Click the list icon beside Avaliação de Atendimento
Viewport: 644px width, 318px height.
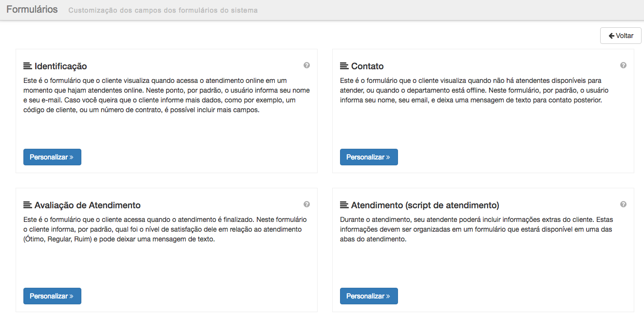28,205
